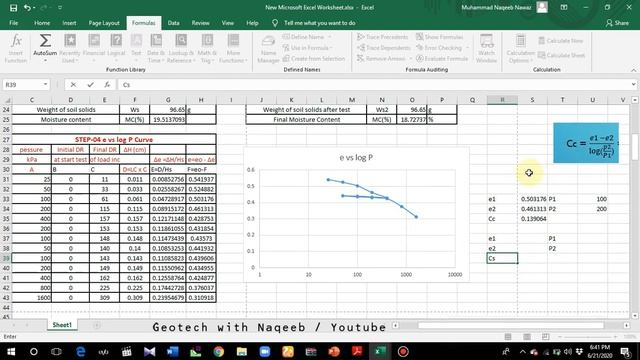Click Evaluate Formula
The image size is (640, 360).
pyautogui.click(x=442, y=58)
